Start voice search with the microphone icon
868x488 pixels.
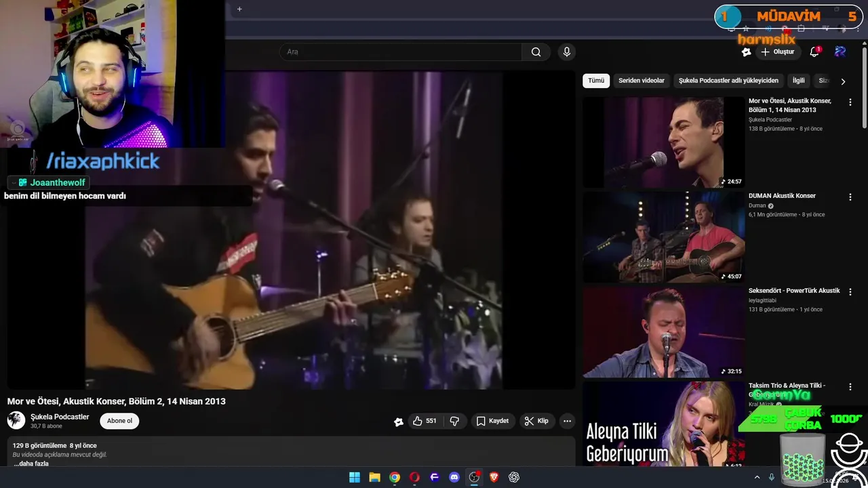567,52
